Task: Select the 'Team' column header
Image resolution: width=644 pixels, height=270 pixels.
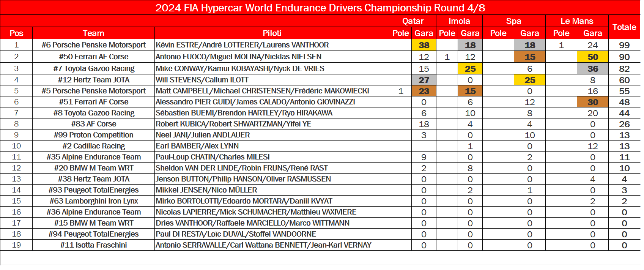Action: click(93, 33)
